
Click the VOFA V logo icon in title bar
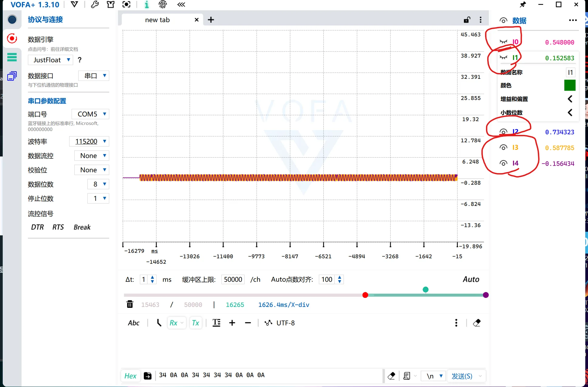click(74, 5)
